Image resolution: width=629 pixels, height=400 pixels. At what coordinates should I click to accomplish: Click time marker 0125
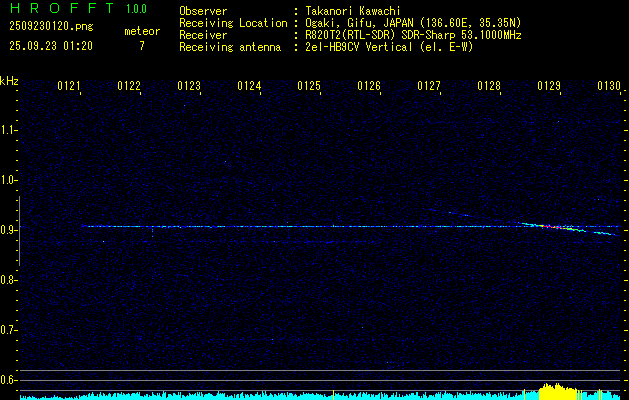pos(309,86)
